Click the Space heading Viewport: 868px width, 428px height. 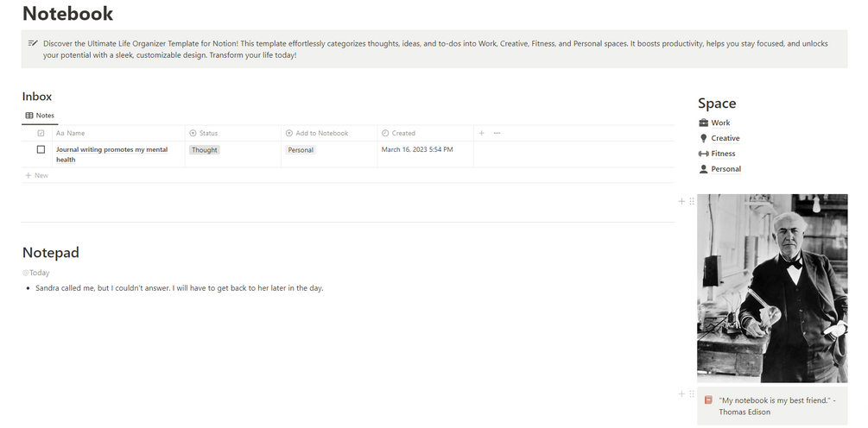pyautogui.click(x=716, y=104)
